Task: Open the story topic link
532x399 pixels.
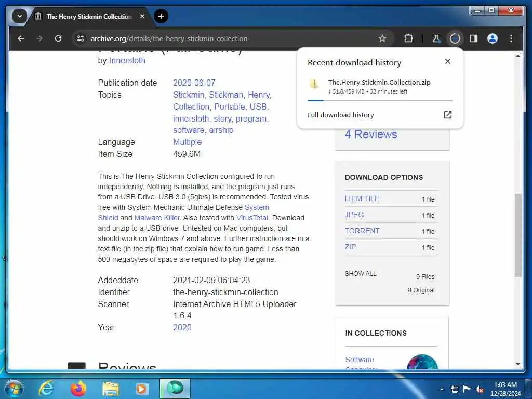Action: click(x=222, y=119)
